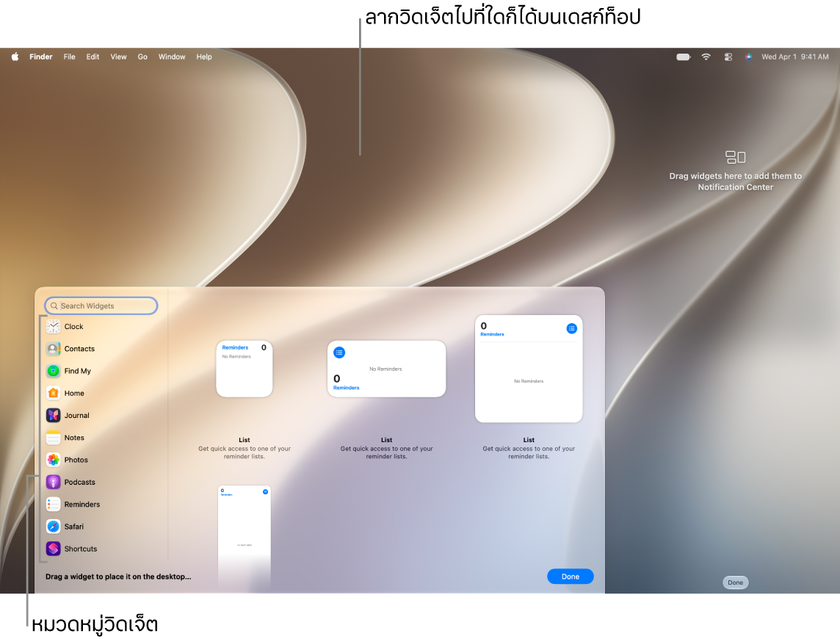Select the Journal app icon
The image size is (840, 639).
pos(54,416)
